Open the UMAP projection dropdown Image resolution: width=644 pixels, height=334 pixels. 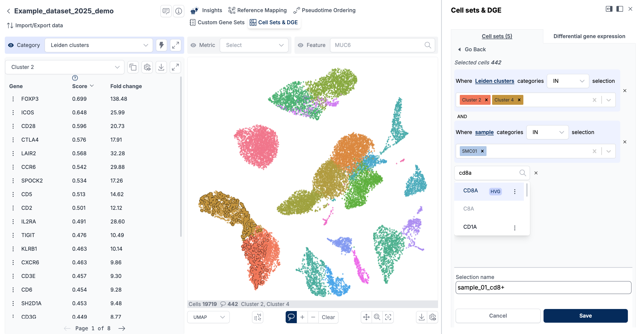pos(208,317)
